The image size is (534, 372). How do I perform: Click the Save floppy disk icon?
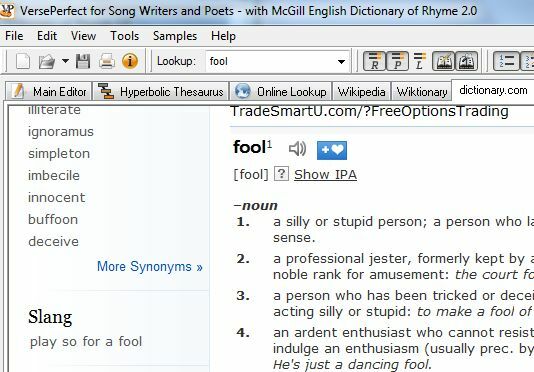pos(83,62)
